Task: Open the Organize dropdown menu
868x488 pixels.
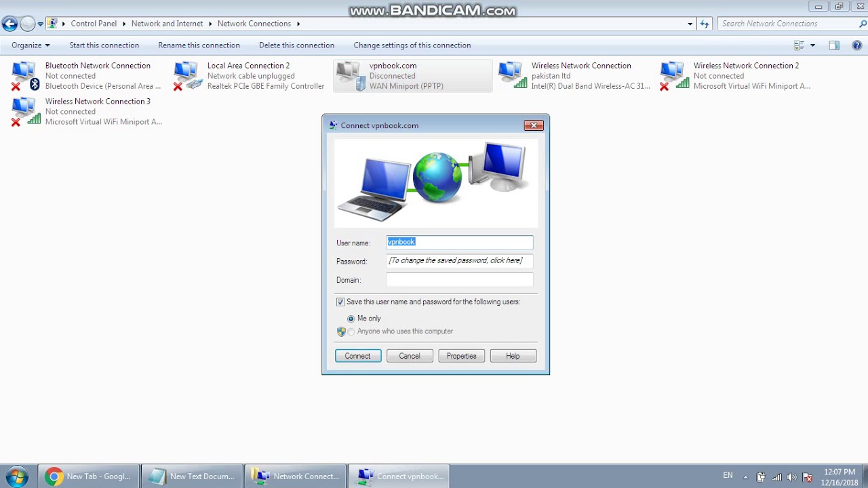Action: [31, 45]
